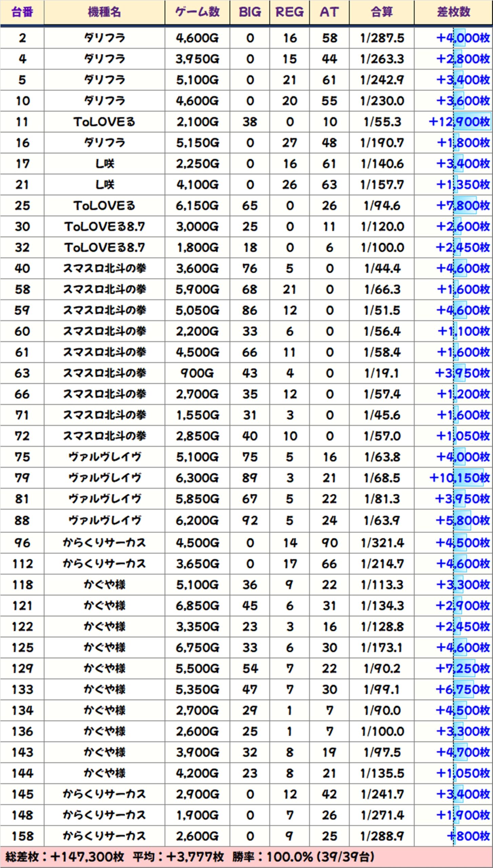Click the 3,650G game count cell
This screenshot has height=868, width=493.
pyautogui.click(x=197, y=564)
